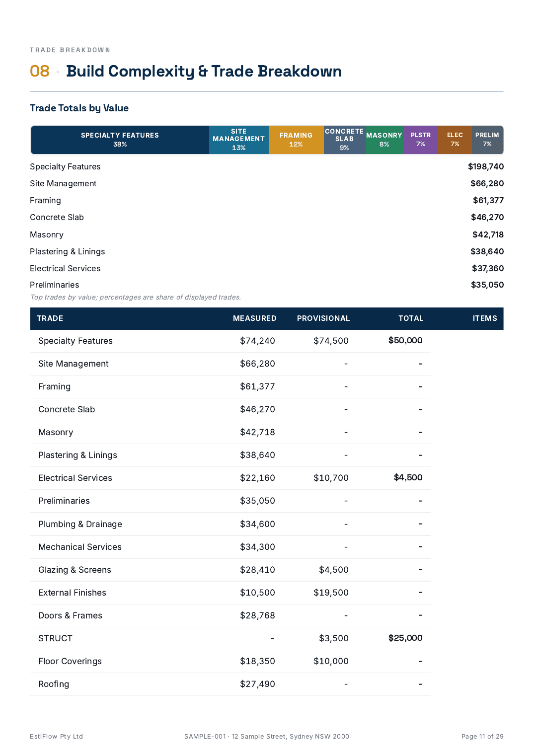
Task: Click the '$61,377' value in the summary list
Action: tap(488, 201)
